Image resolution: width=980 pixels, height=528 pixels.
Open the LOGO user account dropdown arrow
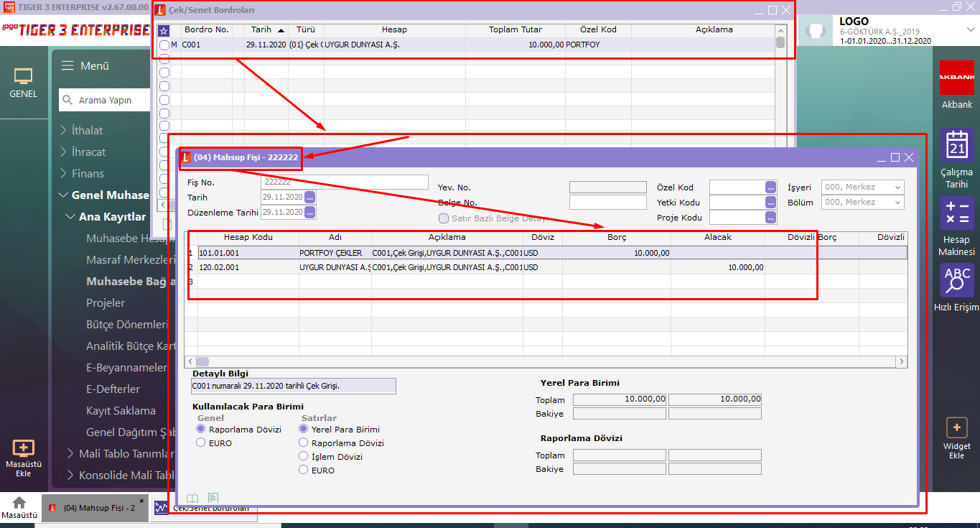(969, 29)
